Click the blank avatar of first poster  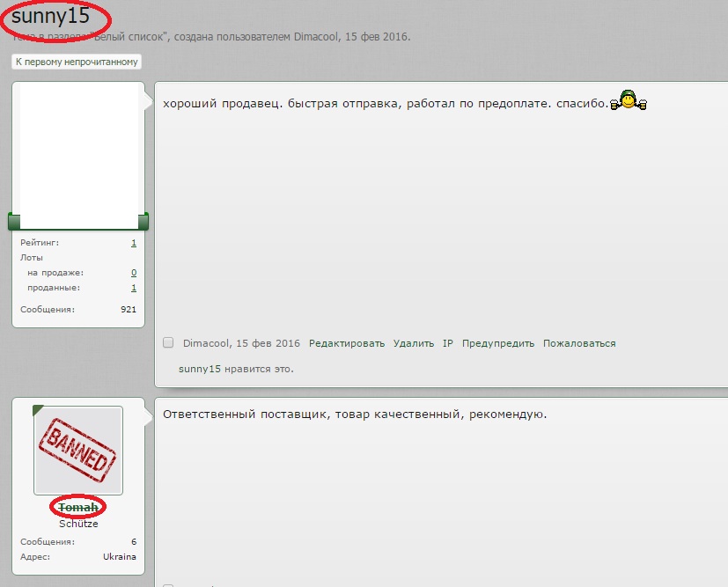point(78,156)
